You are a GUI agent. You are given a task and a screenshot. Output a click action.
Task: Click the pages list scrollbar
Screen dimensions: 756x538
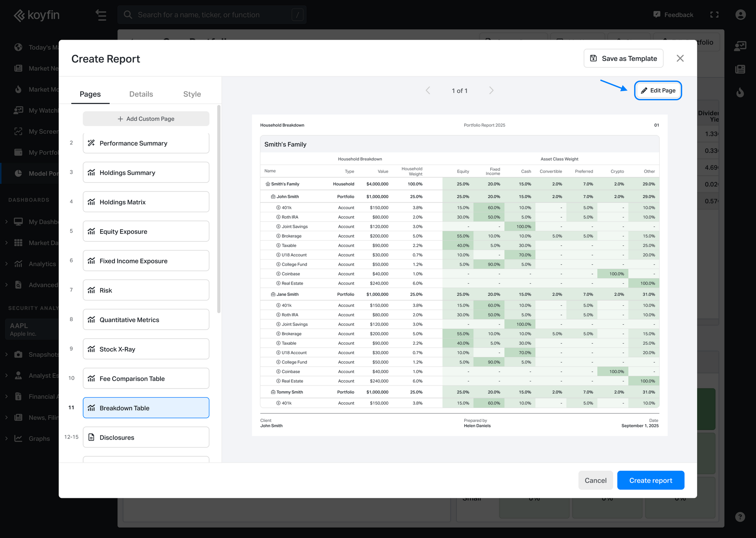(219, 210)
